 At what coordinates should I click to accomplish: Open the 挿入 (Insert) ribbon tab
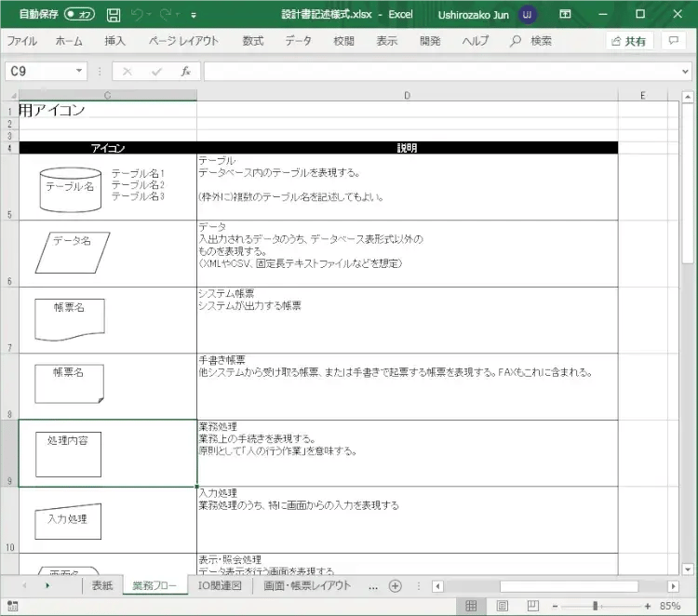114,41
